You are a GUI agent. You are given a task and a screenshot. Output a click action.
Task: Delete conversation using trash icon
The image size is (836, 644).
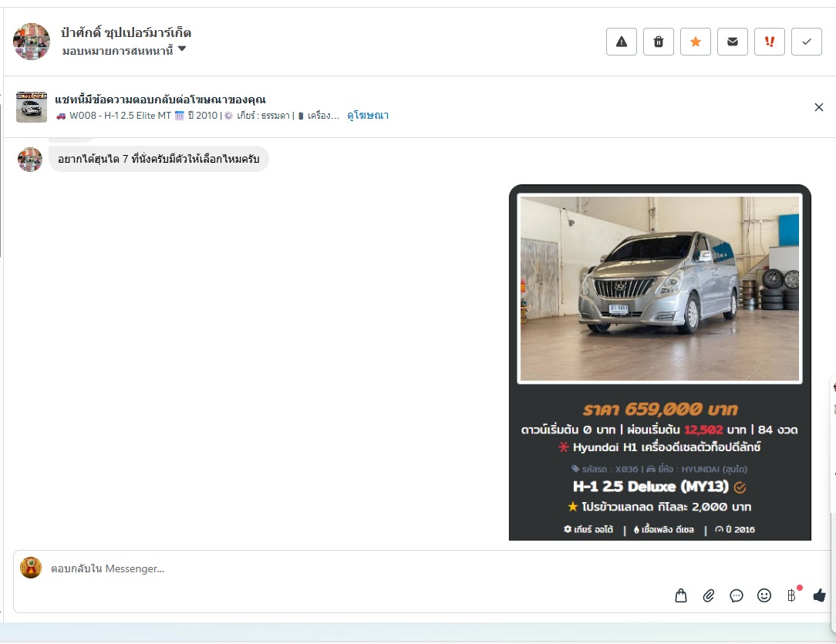659,42
